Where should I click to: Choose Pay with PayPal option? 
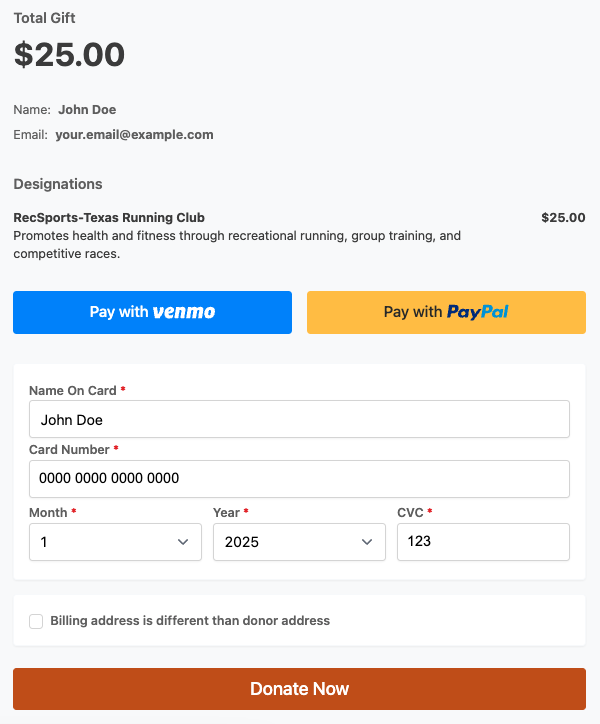pyautogui.click(x=446, y=312)
